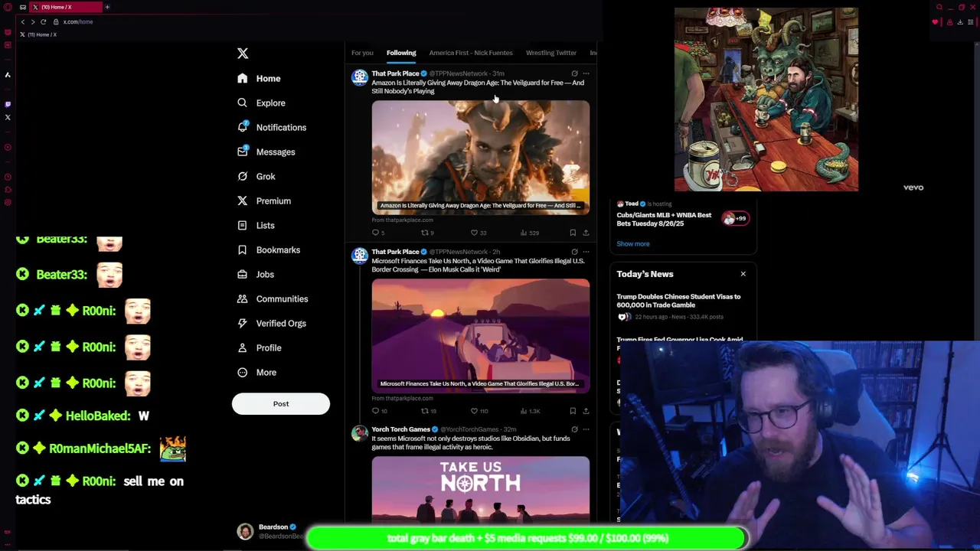The image size is (980, 551).
Task: Open Jobs in the sidebar
Action: pyautogui.click(x=256, y=274)
